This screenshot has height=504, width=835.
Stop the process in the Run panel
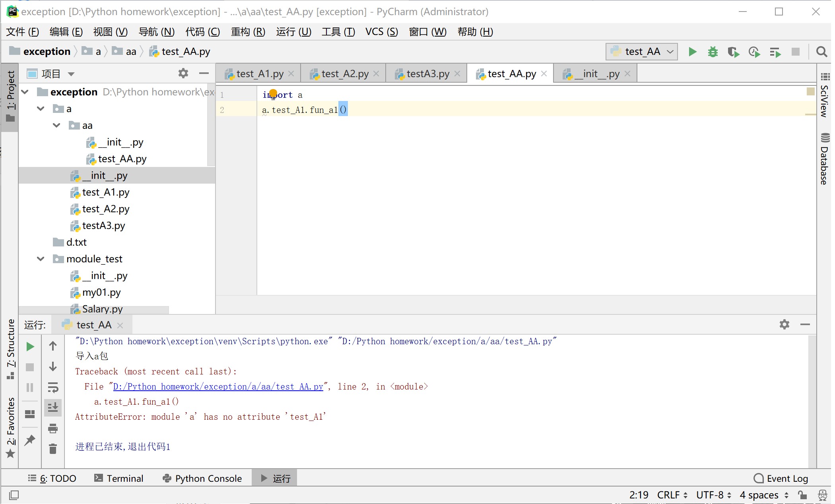point(30,367)
